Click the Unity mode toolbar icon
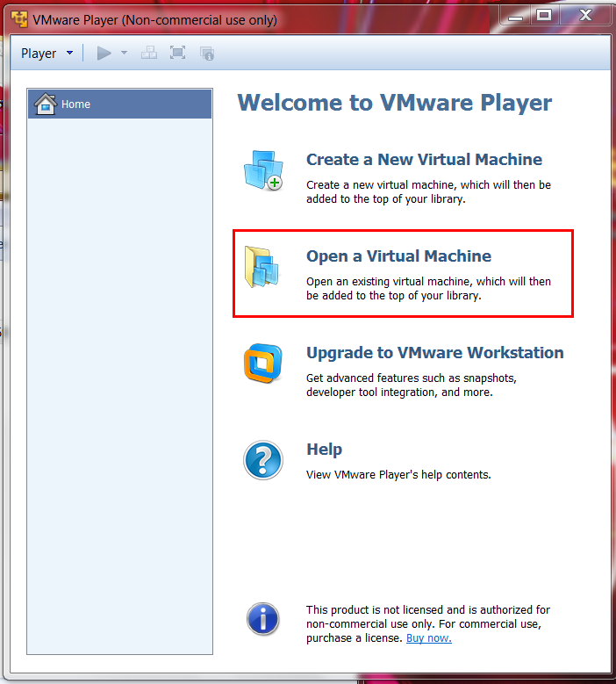616x684 pixels. click(x=207, y=54)
